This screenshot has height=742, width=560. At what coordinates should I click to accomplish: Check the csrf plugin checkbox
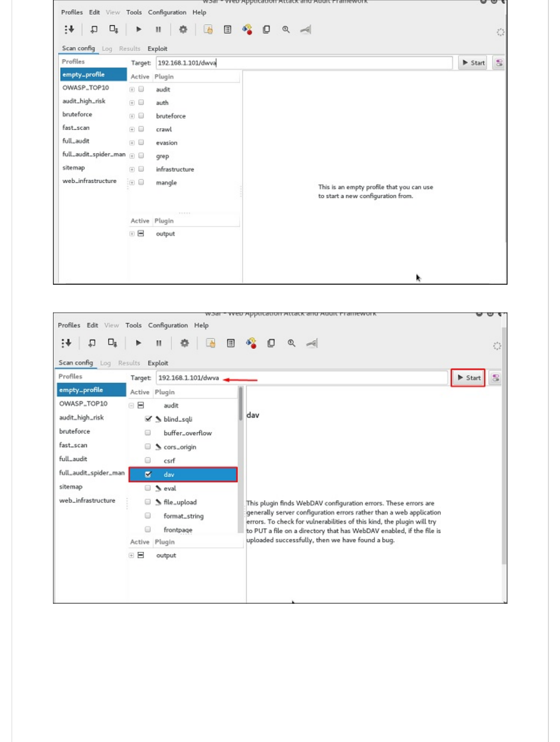pos(148,460)
